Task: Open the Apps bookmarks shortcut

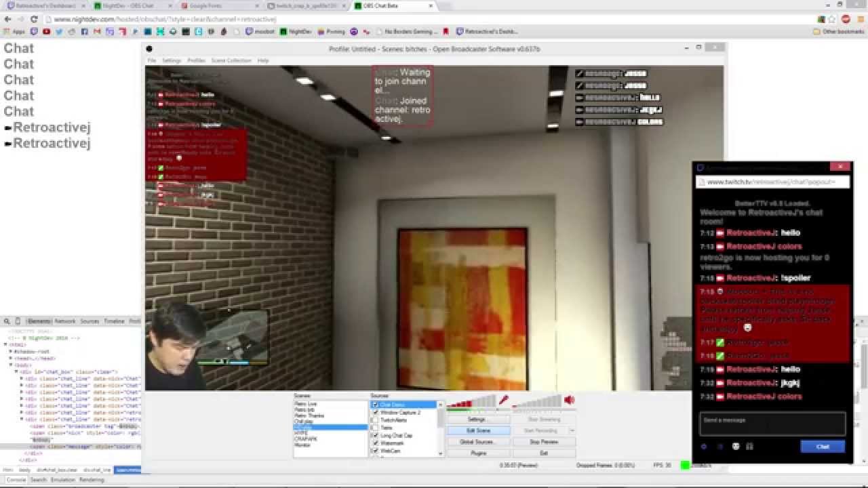Action: (x=14, y=31)
